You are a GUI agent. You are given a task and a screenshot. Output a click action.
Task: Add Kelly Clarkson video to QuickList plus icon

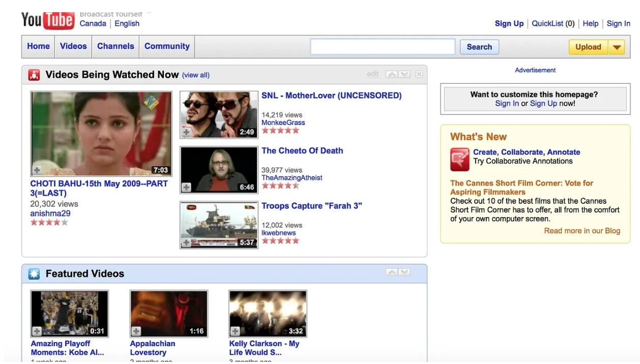236,331
